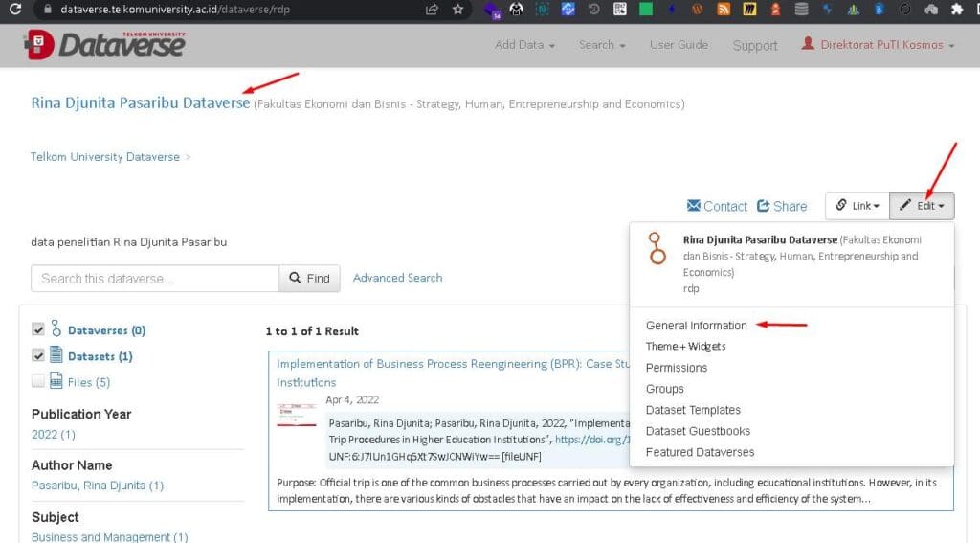Click the user account avatar icon
Viewport: 980px width, 543px height.
pyautogui.click(x=808, y=43)
